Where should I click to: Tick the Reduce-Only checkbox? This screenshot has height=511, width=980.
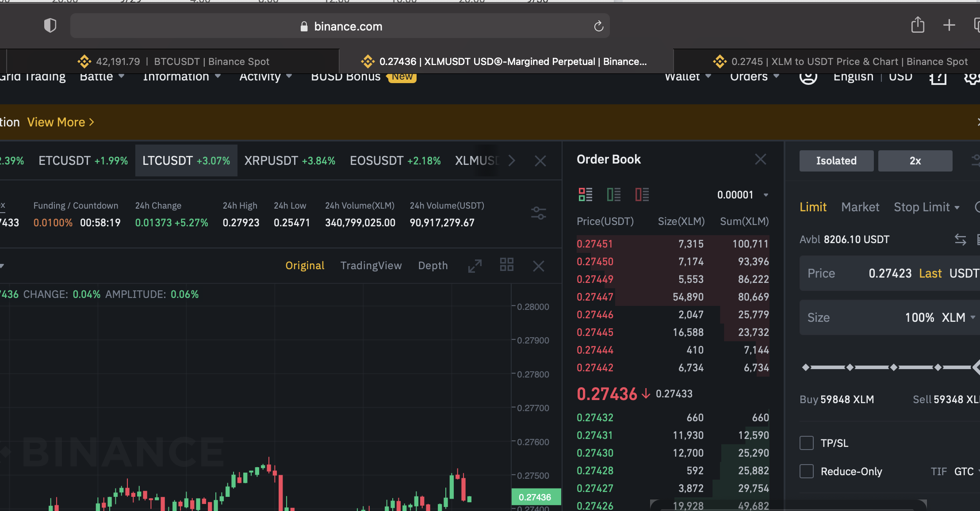(x=807, y=471)
